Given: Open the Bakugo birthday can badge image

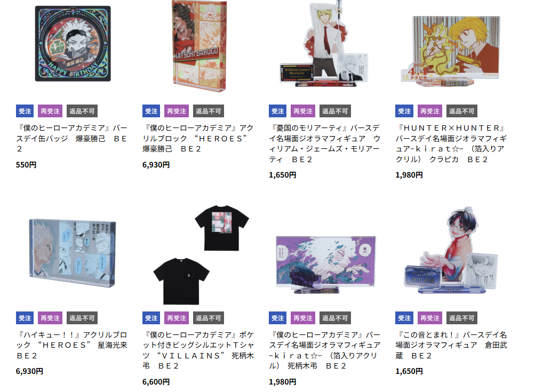Looking at the screenshot, I should click(x=73, y=44).
